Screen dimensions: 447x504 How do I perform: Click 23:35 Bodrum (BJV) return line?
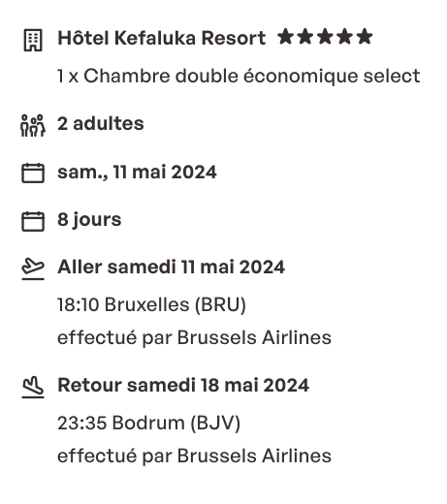pos(149,423)
